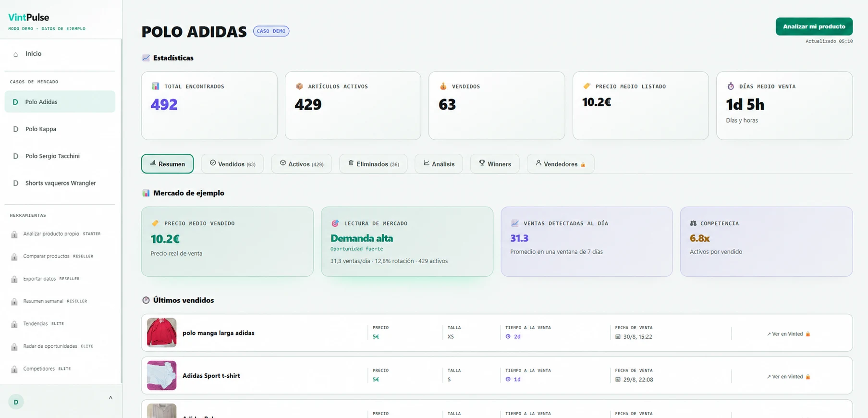Click the lock icon beside Analizar producto propio

click(14, 234)
